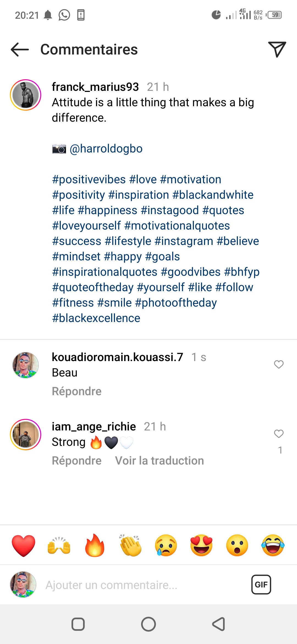Tap "Voir la traduction" under Strong comment
The width and height of the screenshot is (297, 644).
click(159, 461)
